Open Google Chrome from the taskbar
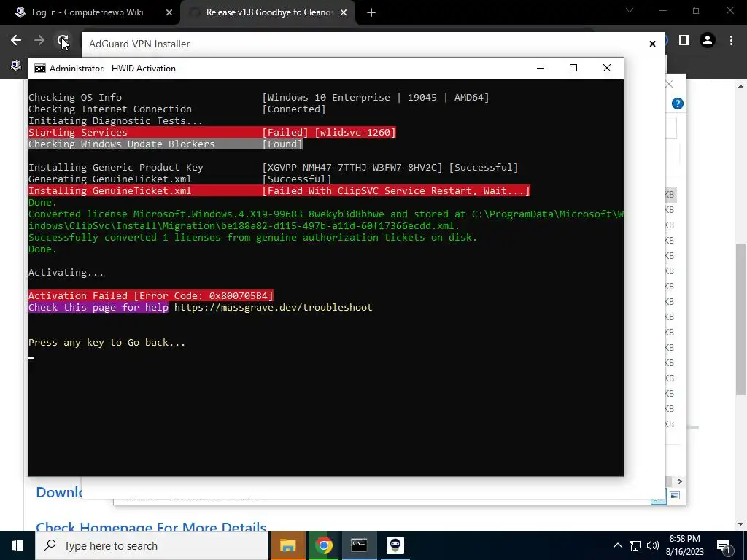Viewport: 747px width, 560px height. coord(323,545)
